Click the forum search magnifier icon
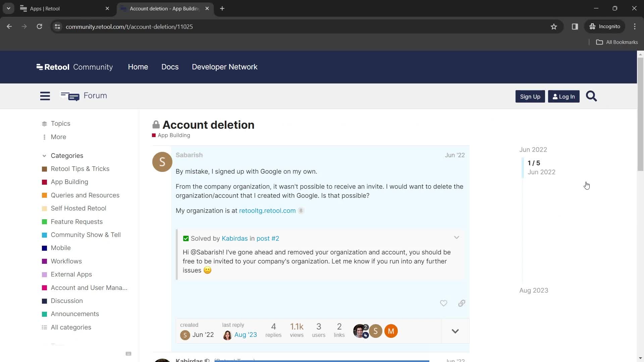 click(591, 96)
